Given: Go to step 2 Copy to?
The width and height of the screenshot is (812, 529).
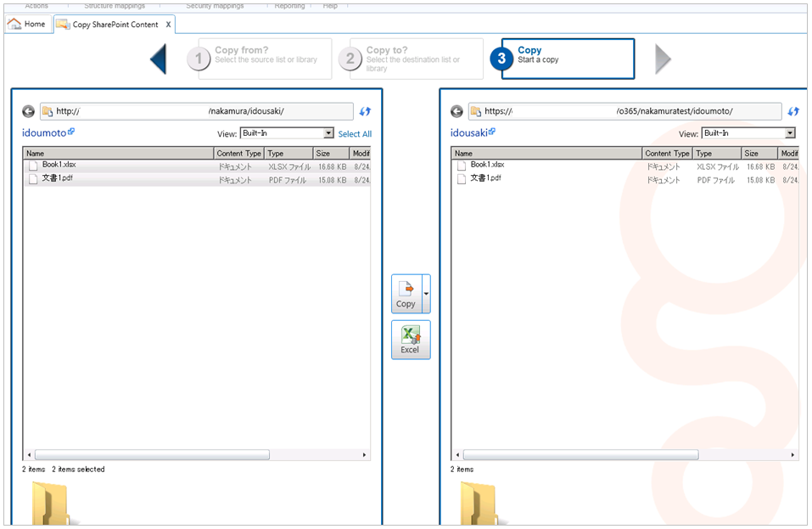Looking at the screenshot, I should [416, 59].
